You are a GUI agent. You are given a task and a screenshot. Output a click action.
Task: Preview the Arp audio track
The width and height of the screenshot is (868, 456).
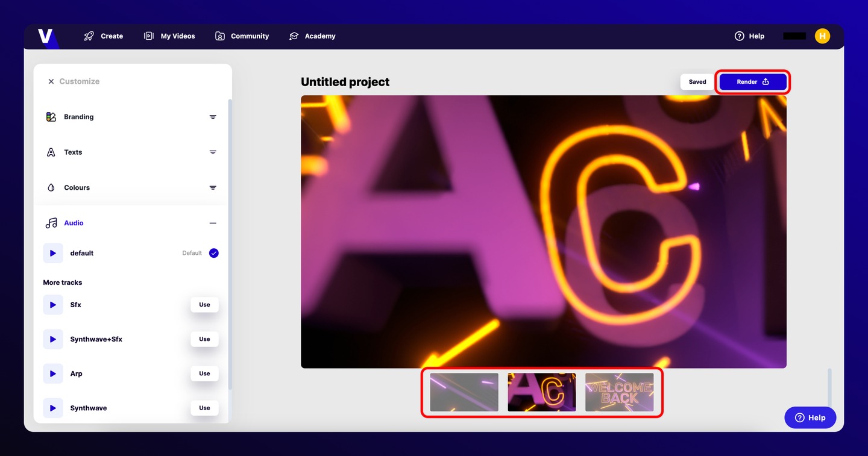coord(53,373)
